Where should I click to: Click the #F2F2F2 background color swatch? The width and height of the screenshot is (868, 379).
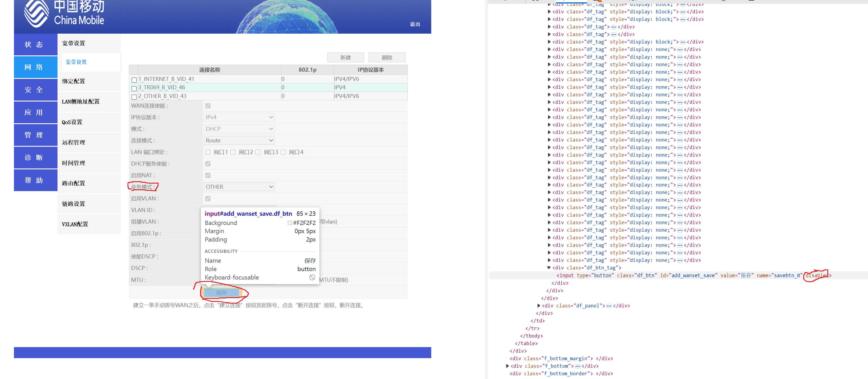point(290,223)
